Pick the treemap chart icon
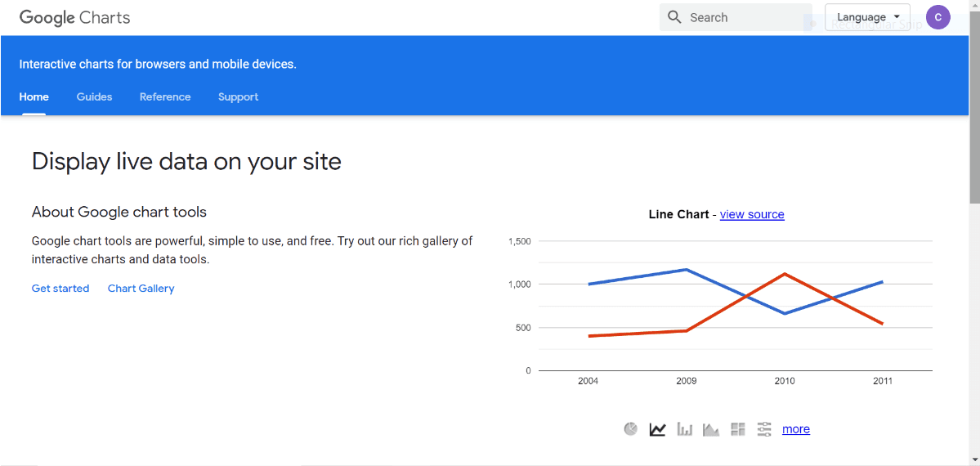 [x=738, y=429]
